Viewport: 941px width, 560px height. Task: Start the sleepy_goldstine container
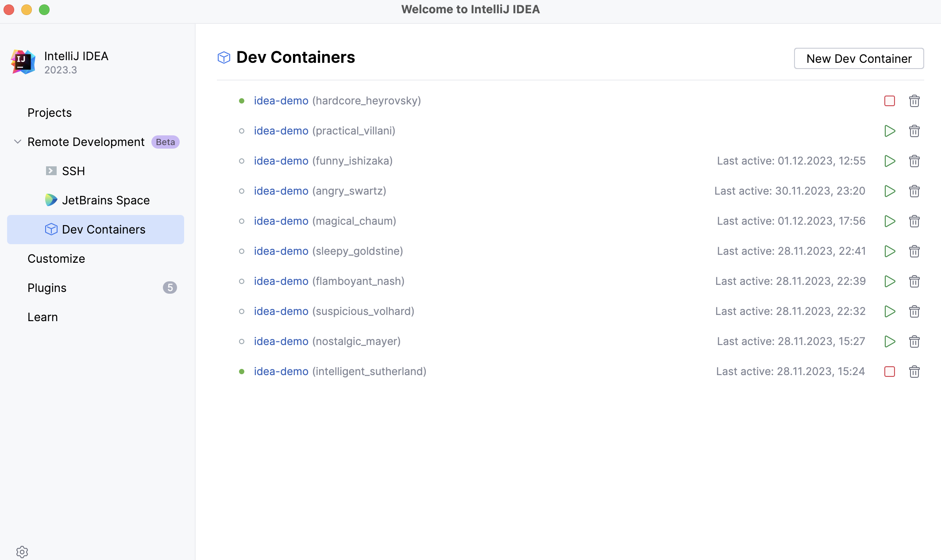click(890, 251)
